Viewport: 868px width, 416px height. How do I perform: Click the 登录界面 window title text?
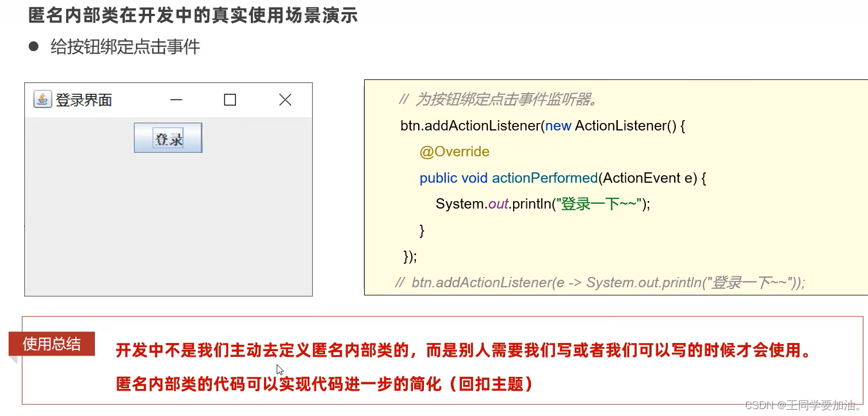[x=84, y=100]
